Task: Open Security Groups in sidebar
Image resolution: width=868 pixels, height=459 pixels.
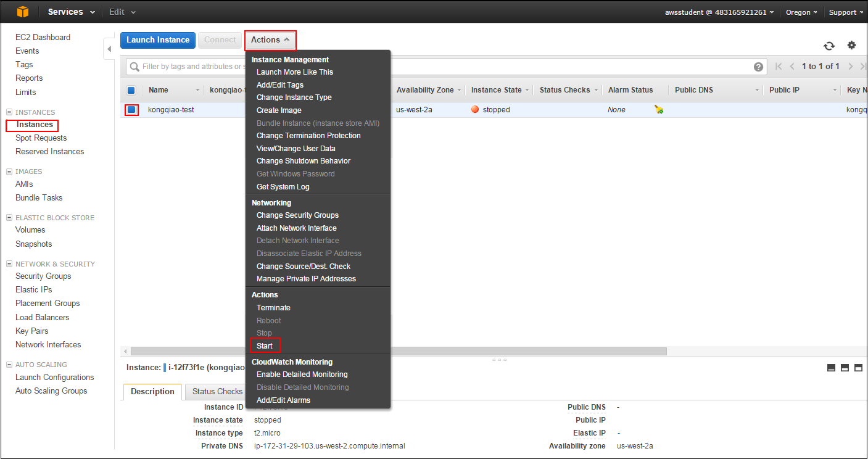Action: pos(43,276)
